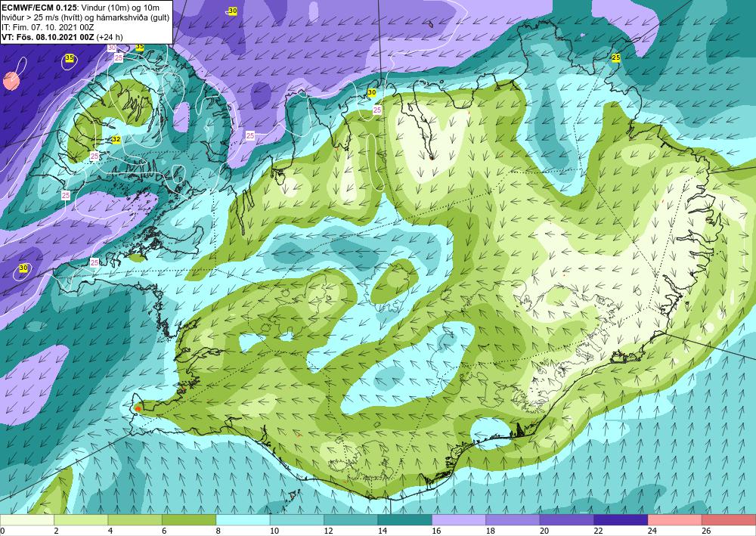
Task: Click the legend tick label 20
Action: 544,531
